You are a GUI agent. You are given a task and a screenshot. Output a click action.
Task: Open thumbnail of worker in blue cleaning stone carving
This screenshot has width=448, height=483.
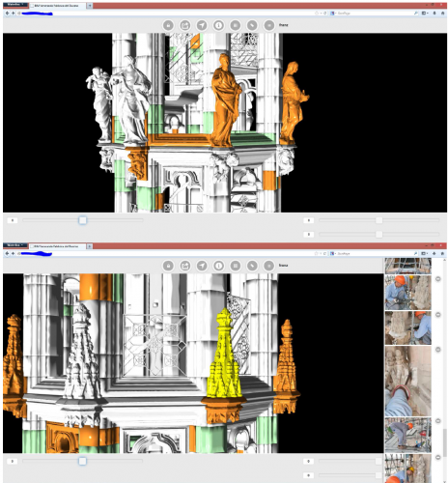pos(407,328)
